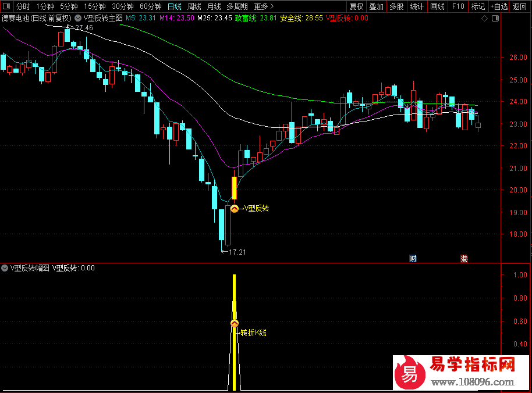Click the panel layout icon at chart top-right
The width and height of the screenshot is (532, 393).
point(495,18)
